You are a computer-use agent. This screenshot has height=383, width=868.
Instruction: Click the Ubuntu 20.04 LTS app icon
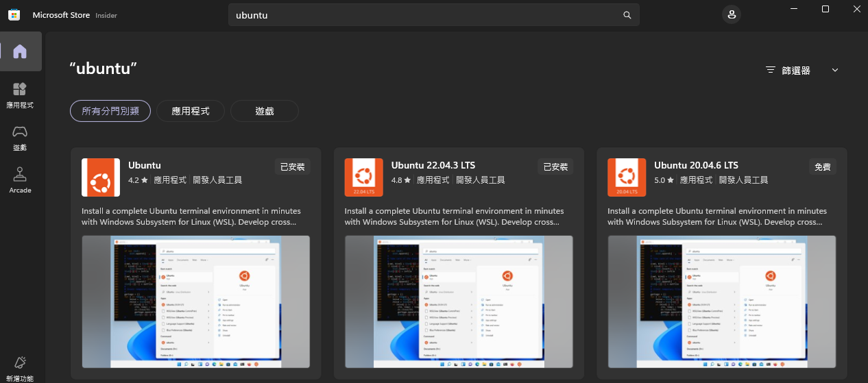coord(627,177)
